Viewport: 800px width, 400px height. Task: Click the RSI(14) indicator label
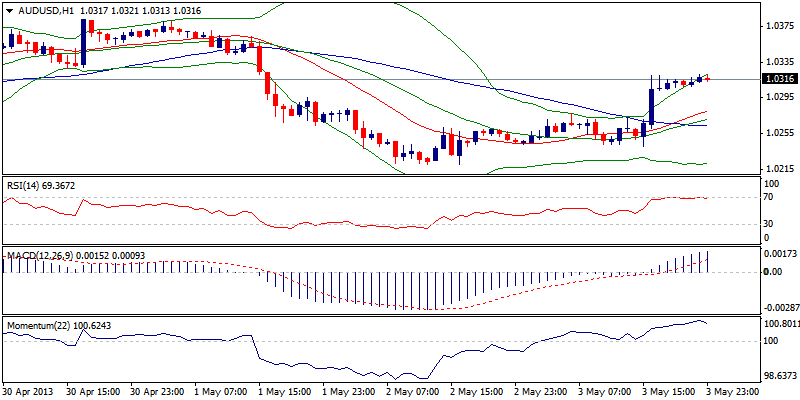click(x=27, y=185)
